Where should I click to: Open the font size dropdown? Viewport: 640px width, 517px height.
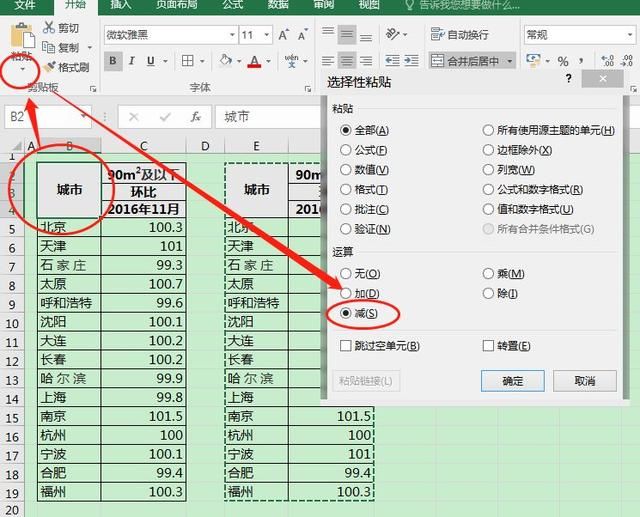coord(267,35)
